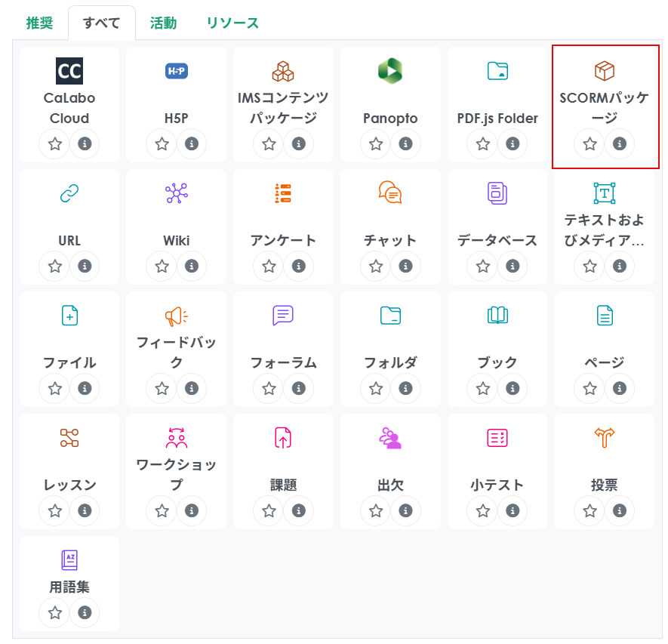Screen dimensions: 668x644
Task: Click the CaLabo Cloud icon
Action: 69,71
